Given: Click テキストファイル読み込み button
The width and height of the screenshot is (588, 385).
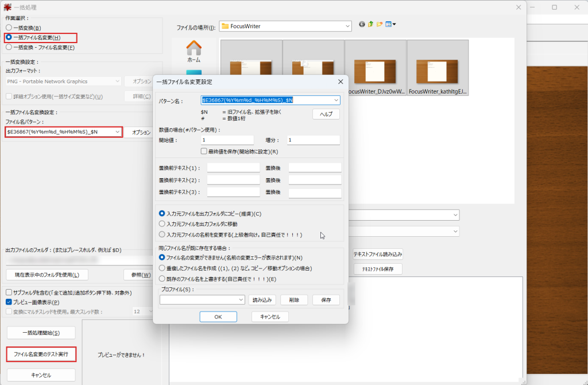Looking at the screenshot, I should (378, 255).
